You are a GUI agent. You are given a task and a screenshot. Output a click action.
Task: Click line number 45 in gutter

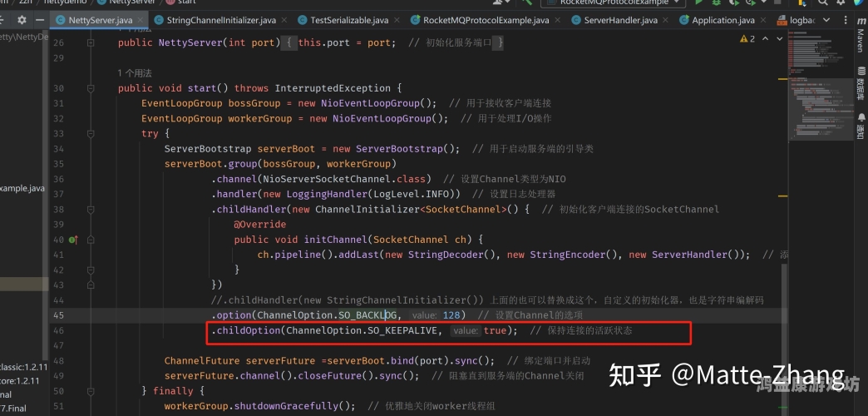click(59, 315)
